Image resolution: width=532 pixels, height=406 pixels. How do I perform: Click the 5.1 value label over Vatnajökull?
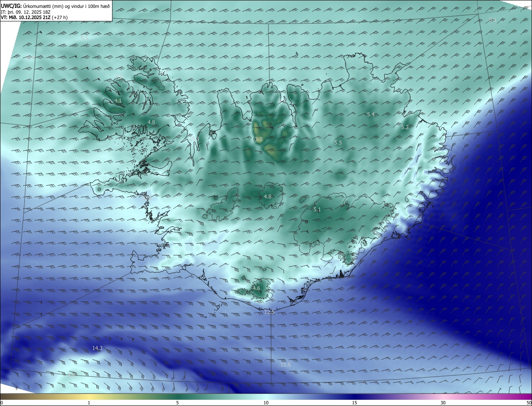tap(317, 210)
